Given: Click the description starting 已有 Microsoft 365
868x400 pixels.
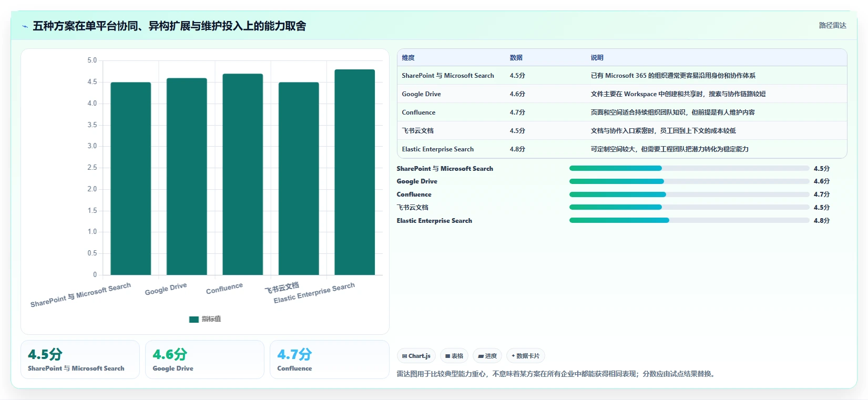Looking at the screenshot, I should (673, 76).
